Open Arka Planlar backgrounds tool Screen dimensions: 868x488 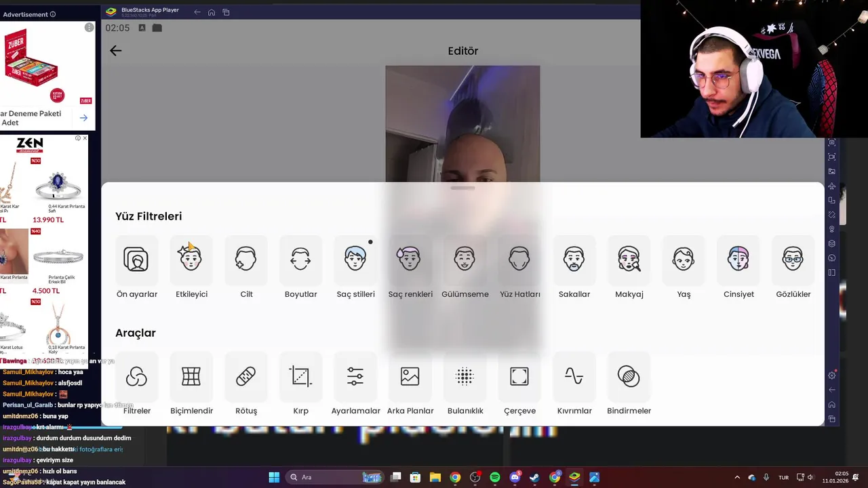tap(410, 384)
